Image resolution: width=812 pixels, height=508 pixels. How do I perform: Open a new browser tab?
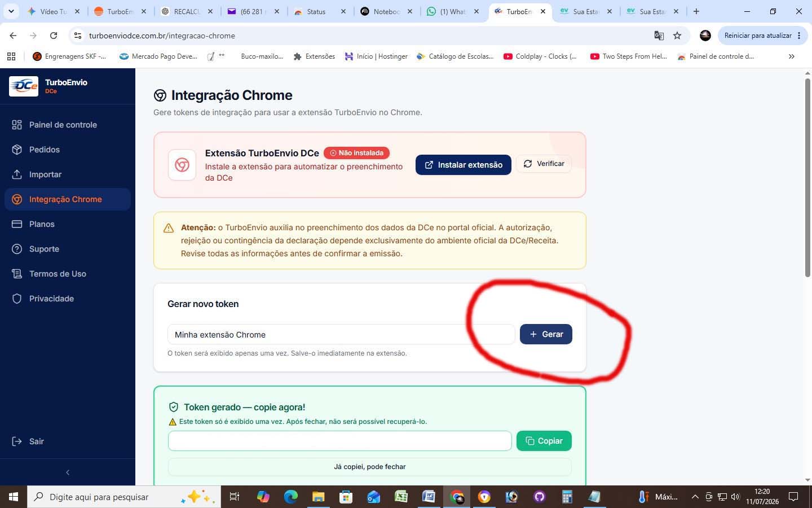coord(696,11)
